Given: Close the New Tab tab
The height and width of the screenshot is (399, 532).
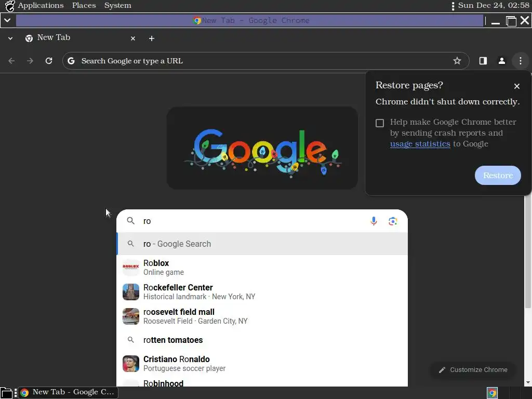Looking at the screenshot, I should click(x=133, y=38).
